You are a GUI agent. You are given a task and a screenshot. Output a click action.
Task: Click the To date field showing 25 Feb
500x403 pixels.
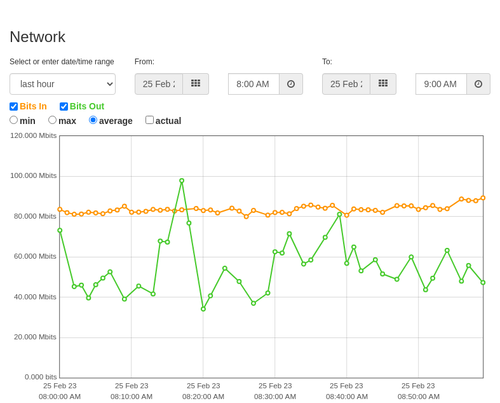point(346,84)
